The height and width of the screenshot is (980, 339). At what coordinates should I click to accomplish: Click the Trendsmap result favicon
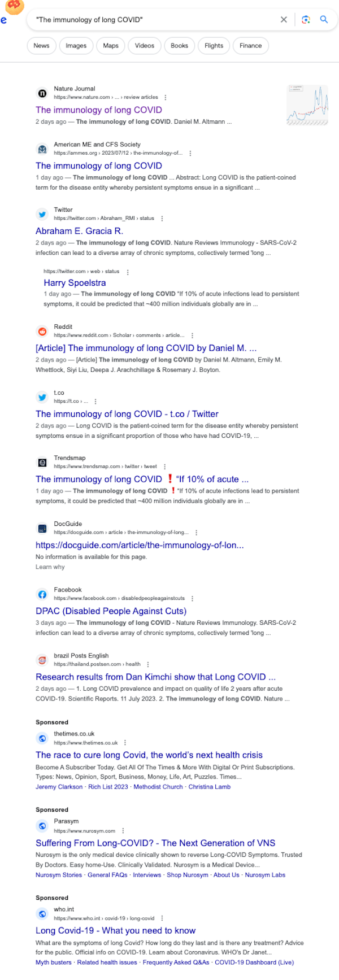pos(42,463)
